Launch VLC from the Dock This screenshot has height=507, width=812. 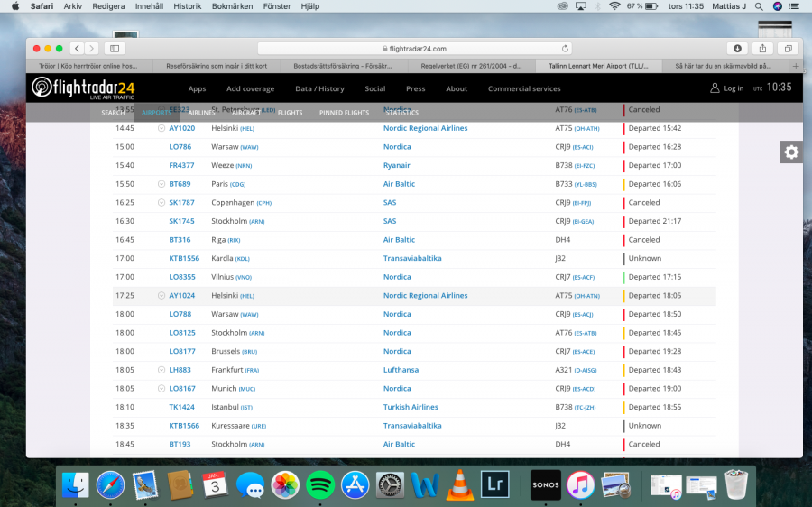point(460,484)
